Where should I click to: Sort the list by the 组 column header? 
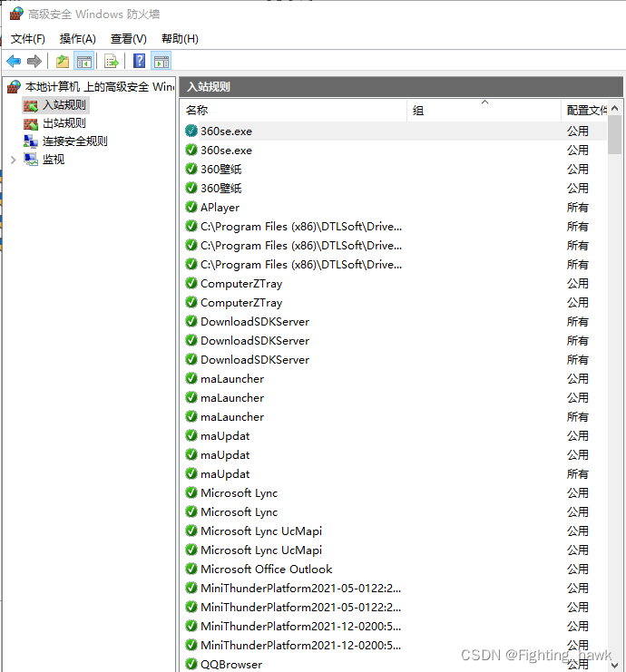(x=484, y=111)
